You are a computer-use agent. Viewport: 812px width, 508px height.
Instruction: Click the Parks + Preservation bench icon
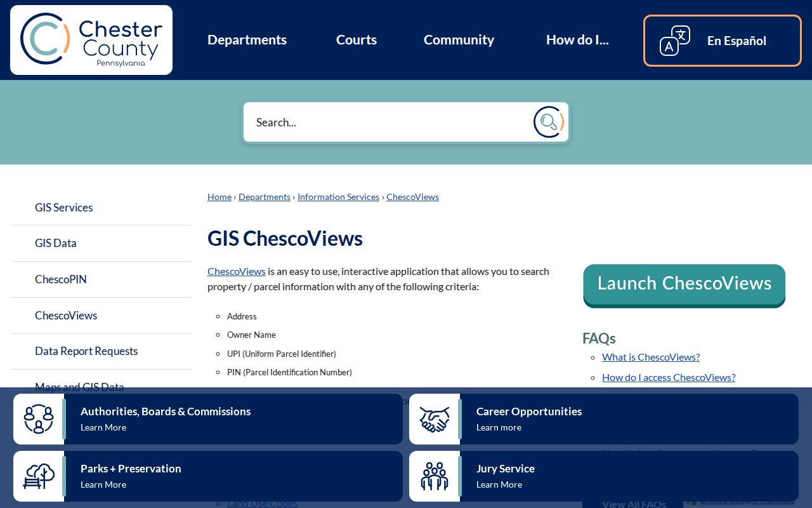coord(39,476)
